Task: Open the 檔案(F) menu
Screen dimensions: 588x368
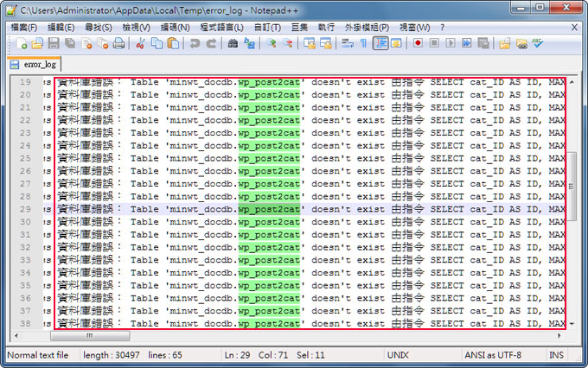Action: pyautogui.click(x=24, y=28)
